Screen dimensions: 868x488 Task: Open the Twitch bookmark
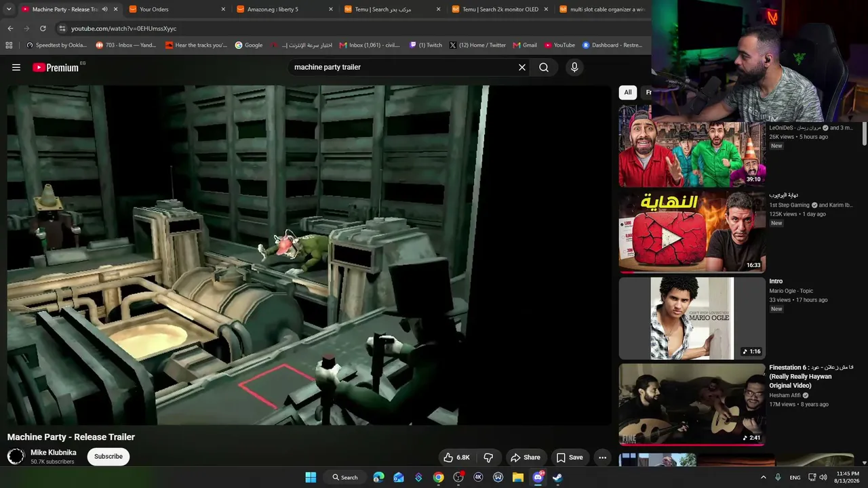[x=425, y=45]
